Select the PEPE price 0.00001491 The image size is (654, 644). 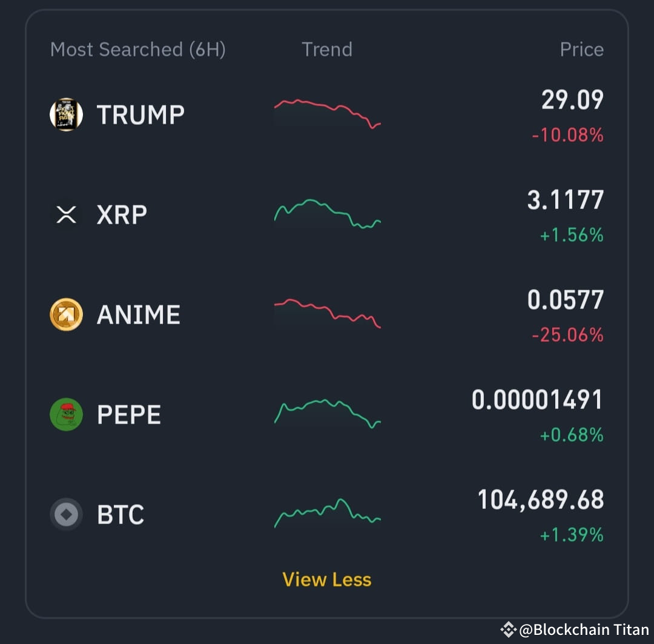pos(537,399)
